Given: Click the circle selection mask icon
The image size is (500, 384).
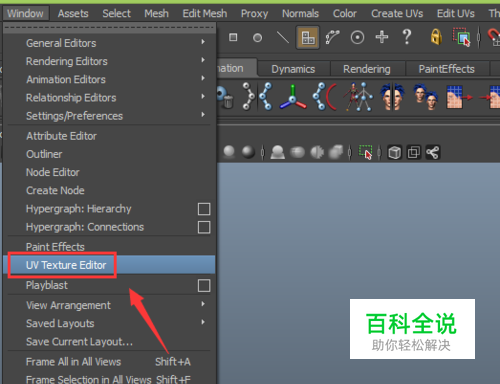Looking at the screenshot, I should (x=257, y=38).
